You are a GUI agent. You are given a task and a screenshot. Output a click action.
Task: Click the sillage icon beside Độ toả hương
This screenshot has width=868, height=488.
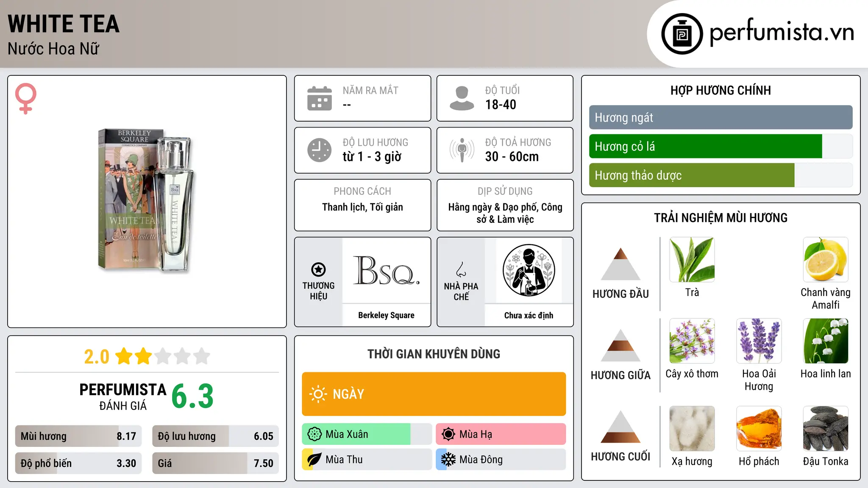(x=462, y=150)
